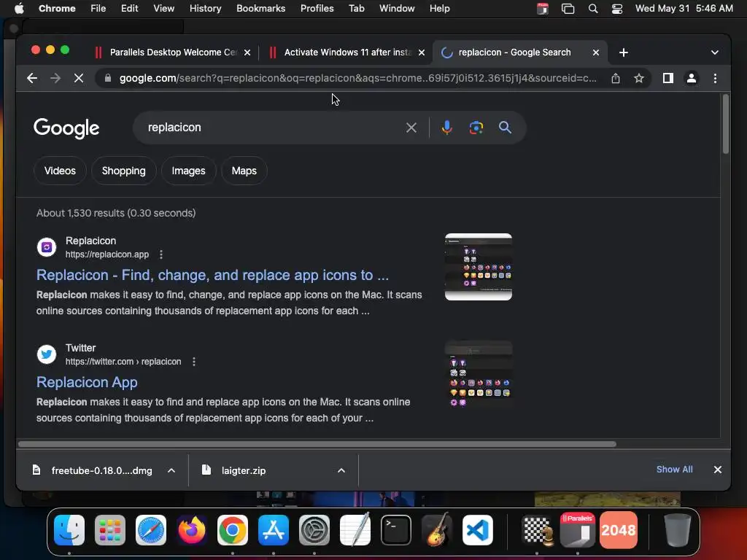This screenshot has height=560, width=747.
Task: Bookmark this page with the star
Action: (x=639, y=78)
